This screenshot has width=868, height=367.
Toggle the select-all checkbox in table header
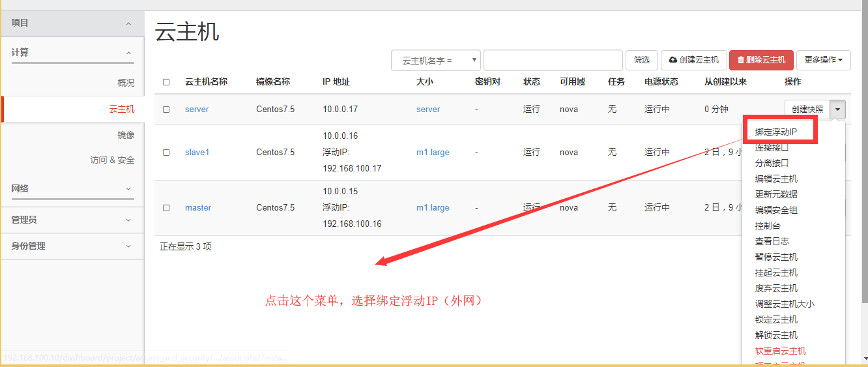(x=166, y=82)
